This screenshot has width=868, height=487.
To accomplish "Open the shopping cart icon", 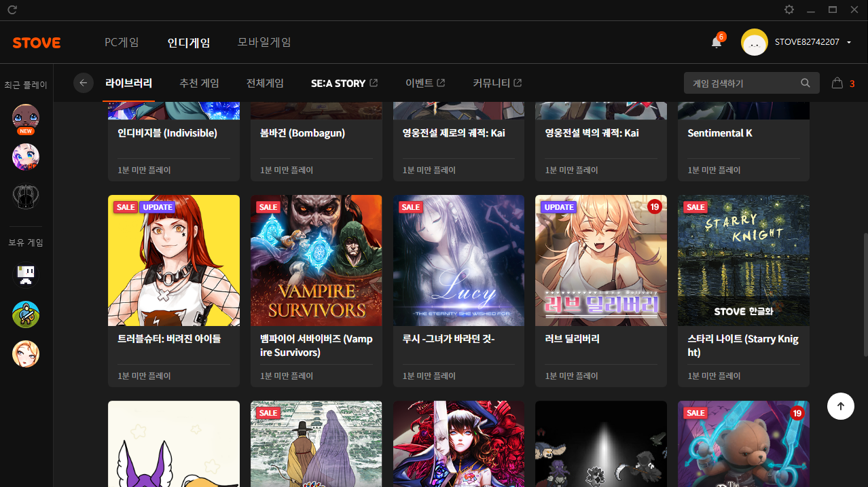I will tap(837, 83).
